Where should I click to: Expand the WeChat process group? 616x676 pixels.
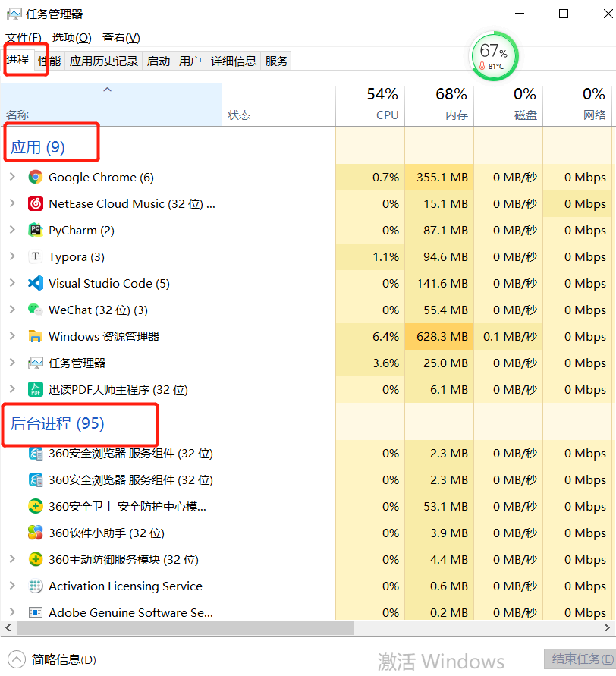(14, 310)
